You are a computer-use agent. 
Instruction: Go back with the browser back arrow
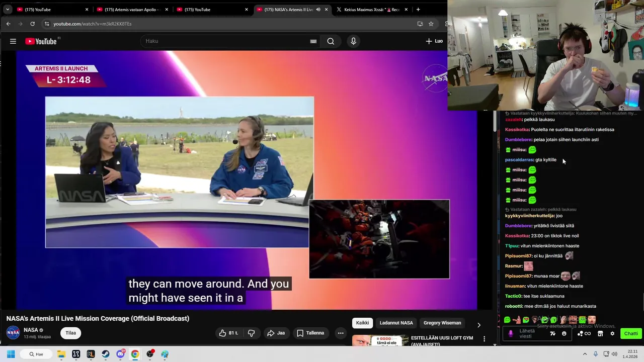point(8,24)
